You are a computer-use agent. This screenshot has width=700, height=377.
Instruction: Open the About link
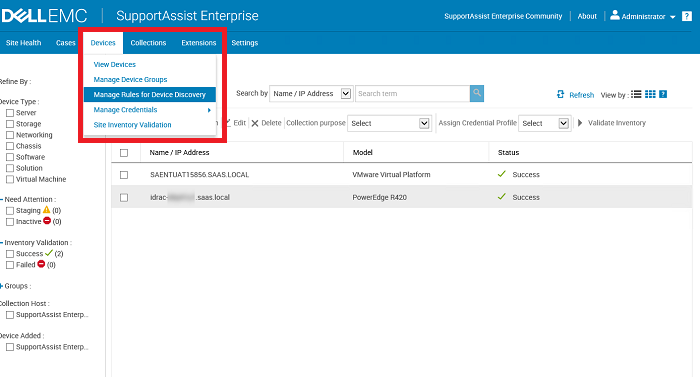click(x=587, y=16)
